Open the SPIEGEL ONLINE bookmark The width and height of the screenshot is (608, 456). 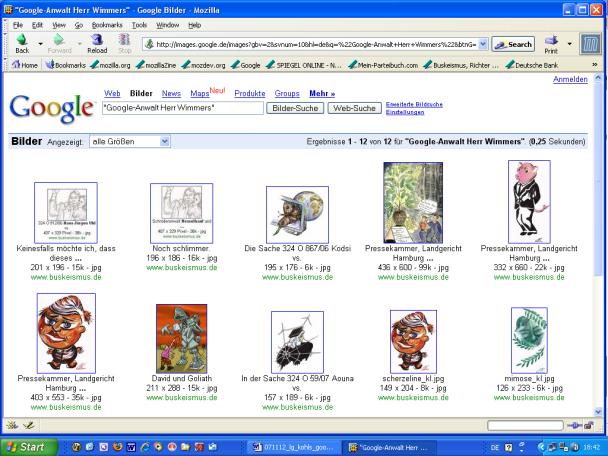(304, 65)
